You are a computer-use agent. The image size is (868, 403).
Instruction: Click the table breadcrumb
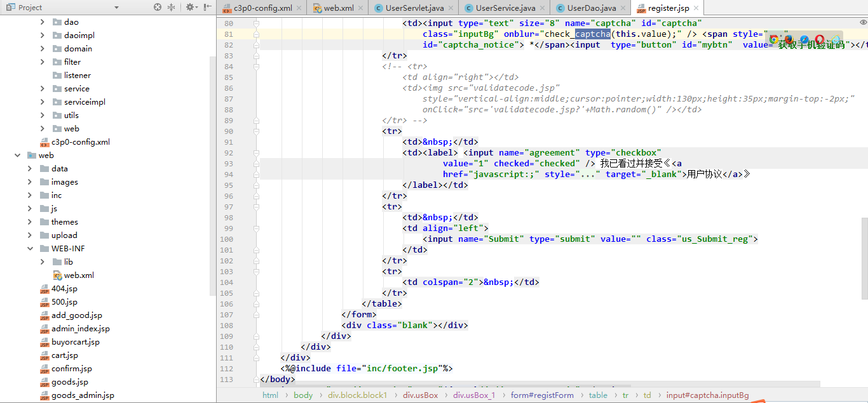click(x=598, y=395)
